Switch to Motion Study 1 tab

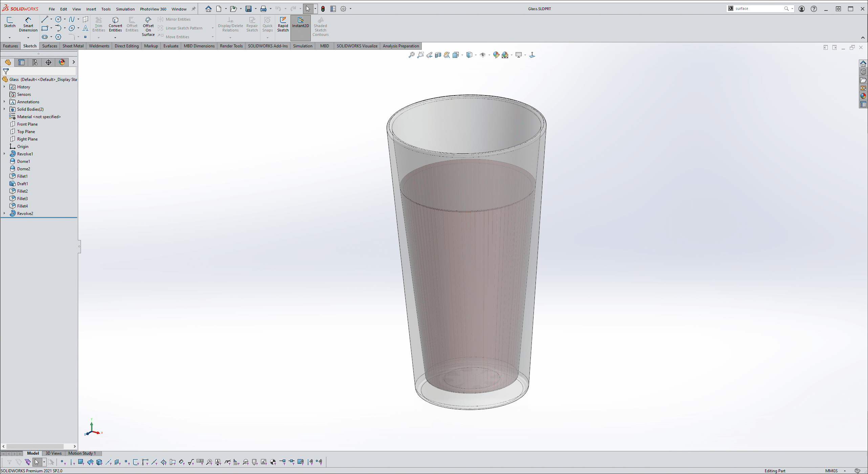tap(82, 453)
